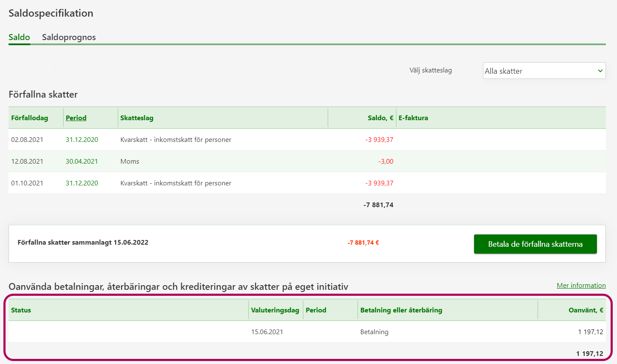The image size is (617, 364).
Task: Select the Saldo, € column header
Action: [x=380, y=118]
